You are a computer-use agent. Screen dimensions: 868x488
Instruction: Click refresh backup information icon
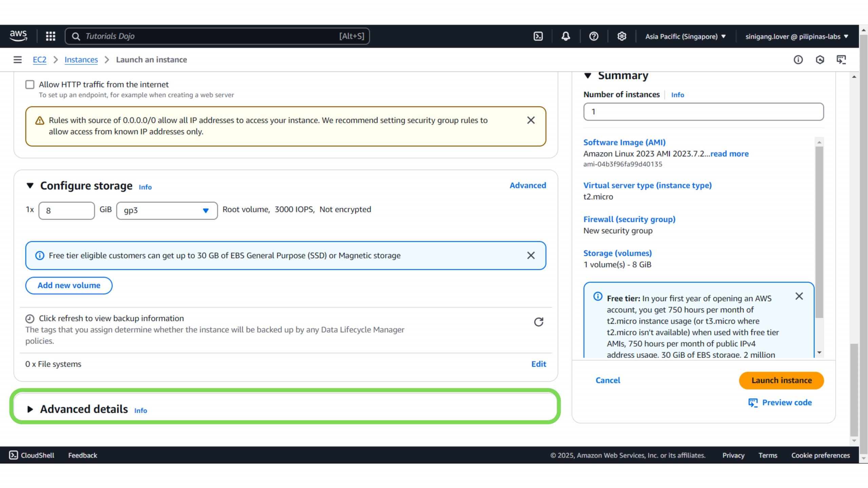(x=538, y=322)
